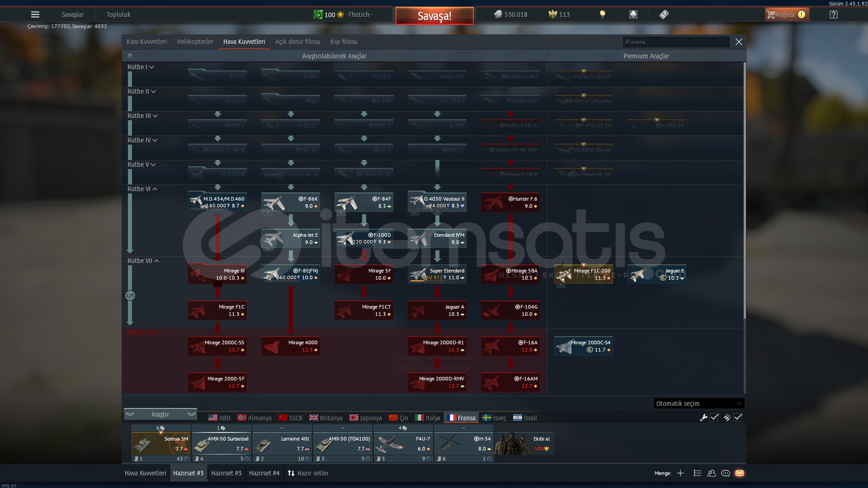The height and width of the screenshot is (488, 868).
Task: Select the Alpha Jet E aircraft card
Action: [291, 239]
